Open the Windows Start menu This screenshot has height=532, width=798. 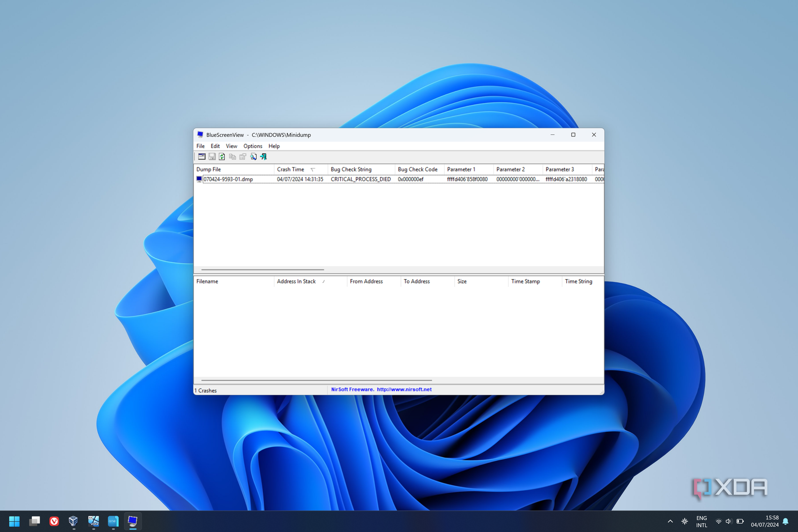coord(15,521)
